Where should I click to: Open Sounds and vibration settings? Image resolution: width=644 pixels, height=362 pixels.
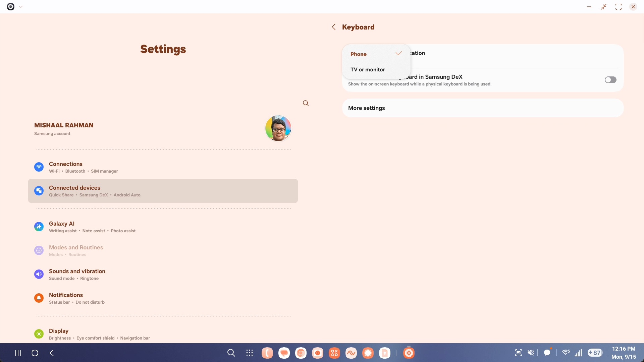(77, 274)
